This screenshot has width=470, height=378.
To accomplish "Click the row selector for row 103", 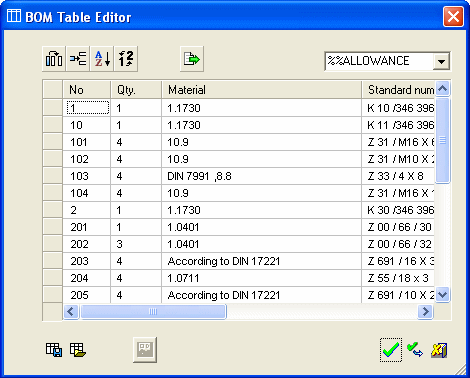I will (x=53, y=176).
